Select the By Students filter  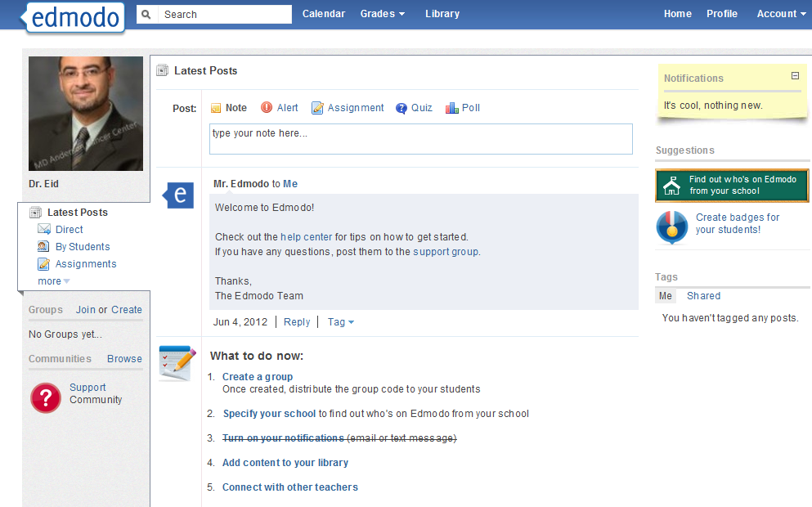coord(83,247)
